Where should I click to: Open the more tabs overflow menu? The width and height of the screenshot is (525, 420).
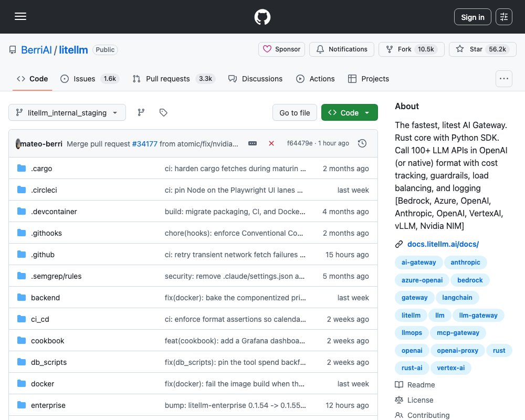tap(503, 79)
